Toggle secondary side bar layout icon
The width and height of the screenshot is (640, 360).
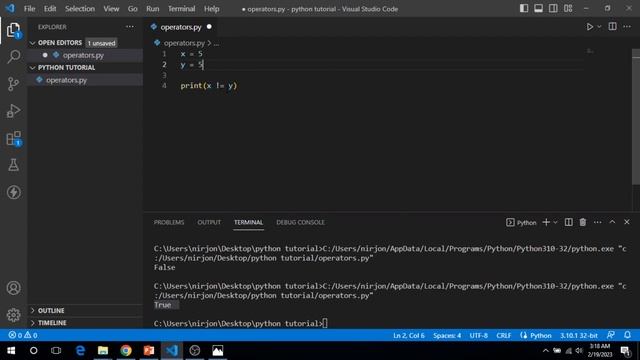point(553,8)
